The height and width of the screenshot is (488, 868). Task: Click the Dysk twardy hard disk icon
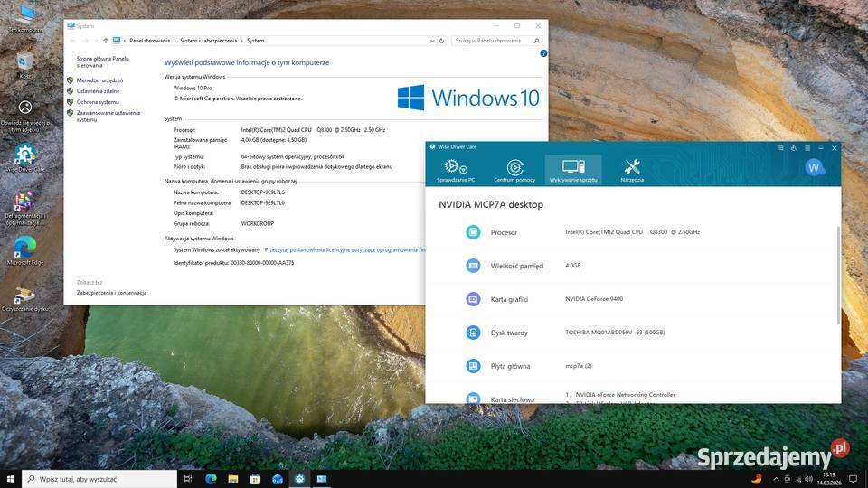click(473, 333)
